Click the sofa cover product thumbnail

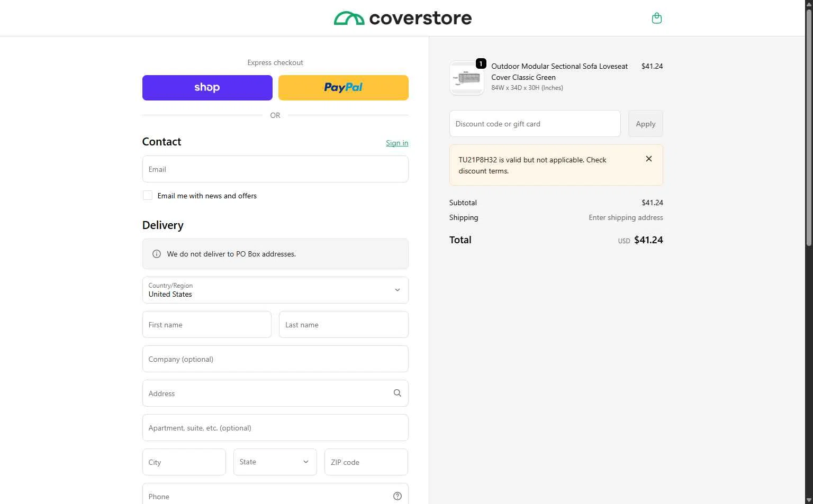coord(467,78)
